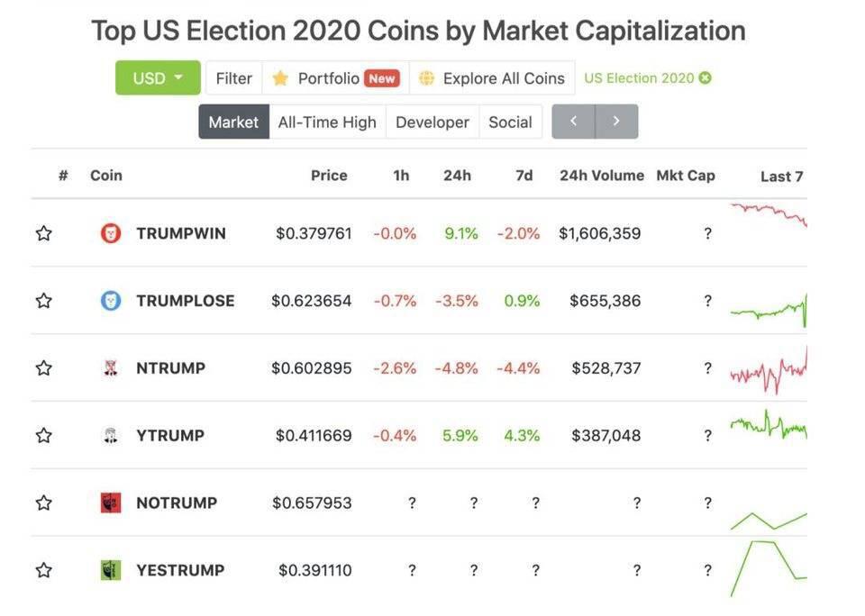Screen dimensions: 865x616
Task: Go to next columns with right chevron
Action: coord(616,122)
